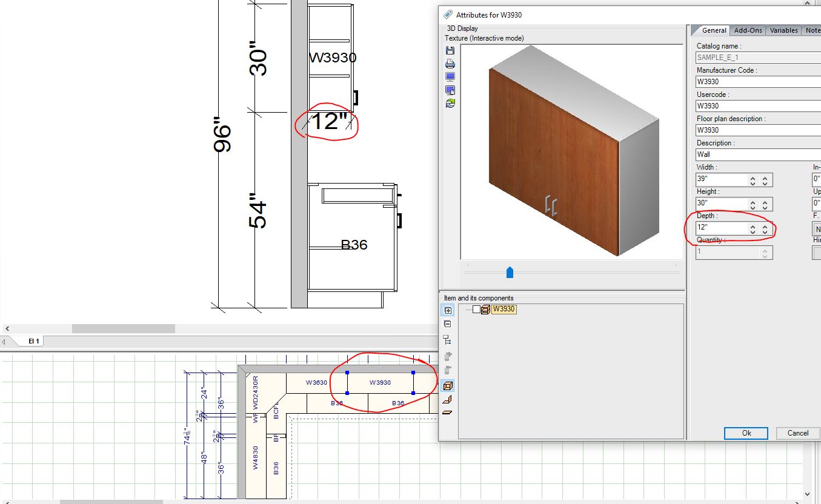Expand all items with the plus icon
821x504 pixels.
(448, 311)
